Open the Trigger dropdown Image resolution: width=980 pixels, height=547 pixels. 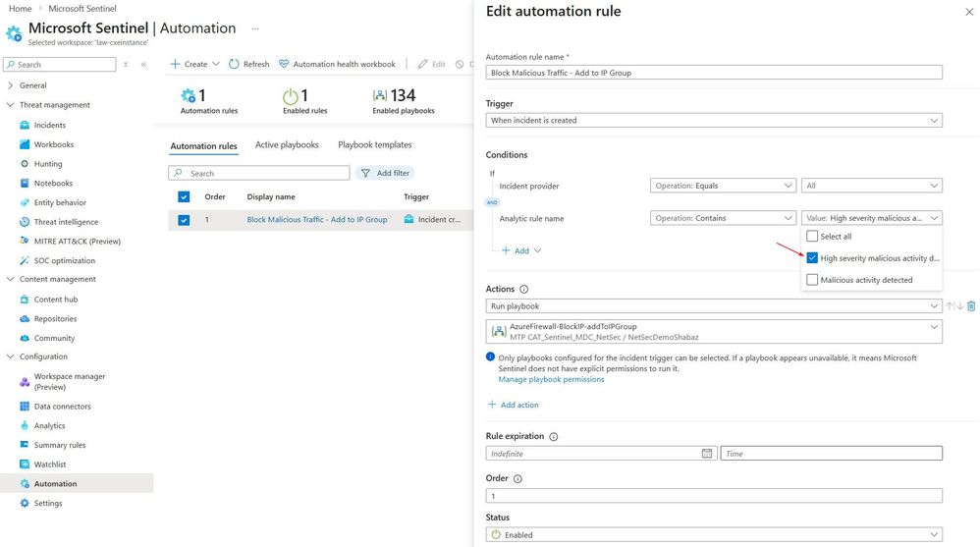[x=714, y=120]
